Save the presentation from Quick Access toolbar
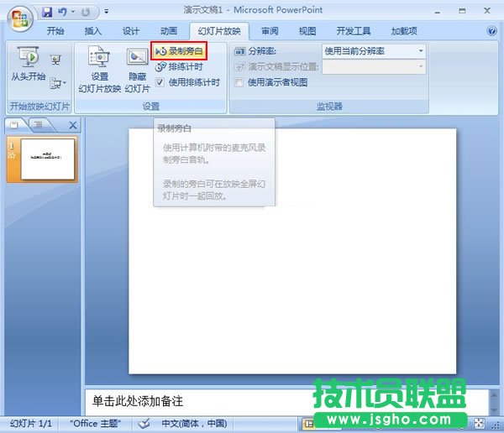 tap(47, 13)
